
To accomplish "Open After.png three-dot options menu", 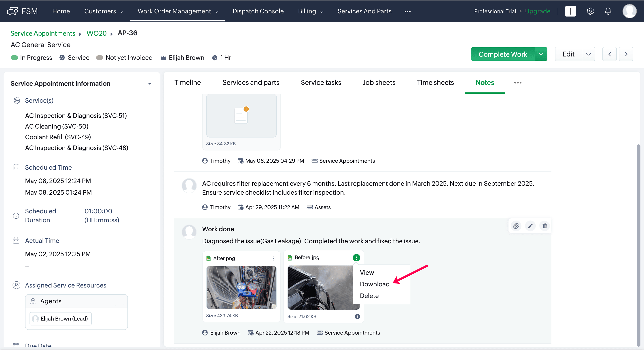I will 273,258.
